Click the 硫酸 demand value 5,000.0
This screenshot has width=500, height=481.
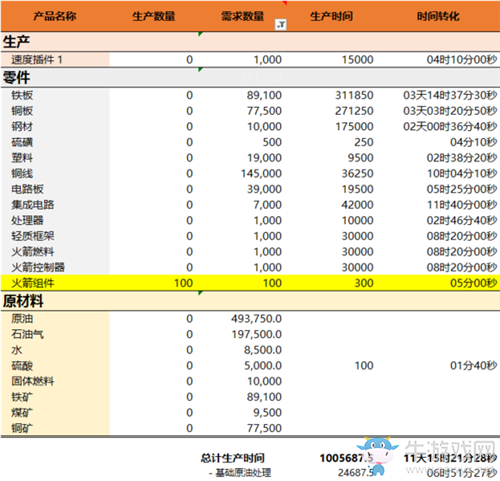click(263, 366)
